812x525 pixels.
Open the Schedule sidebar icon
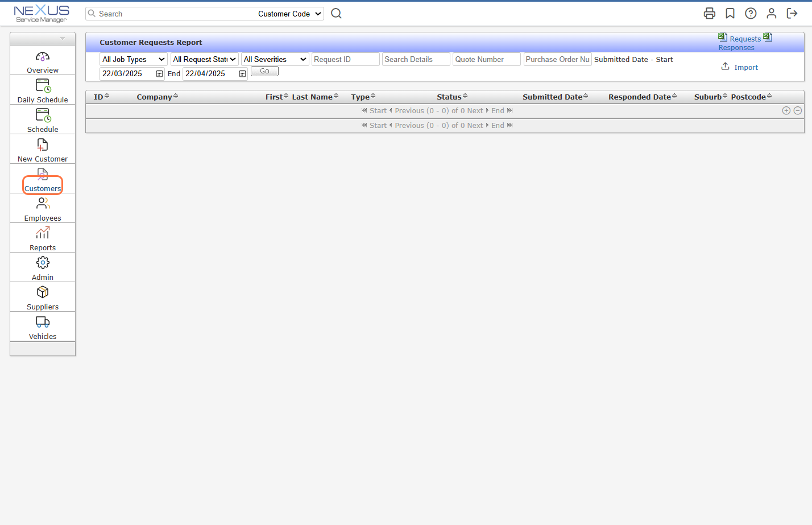(43, 115)
